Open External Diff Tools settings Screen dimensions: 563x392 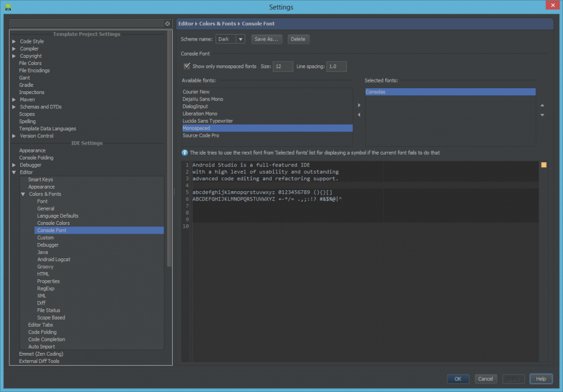point(39,361)
